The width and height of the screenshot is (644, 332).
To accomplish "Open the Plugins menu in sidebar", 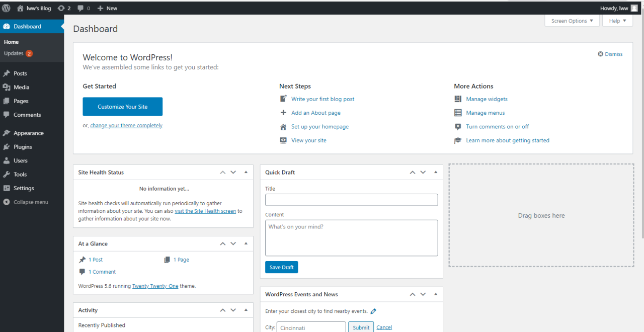I will (23, 147).
